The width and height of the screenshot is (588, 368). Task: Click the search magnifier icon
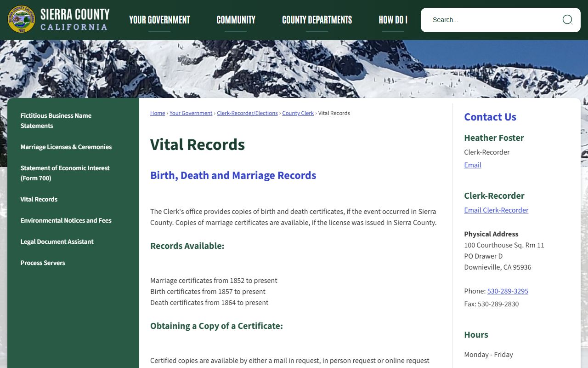pos(567,19)
